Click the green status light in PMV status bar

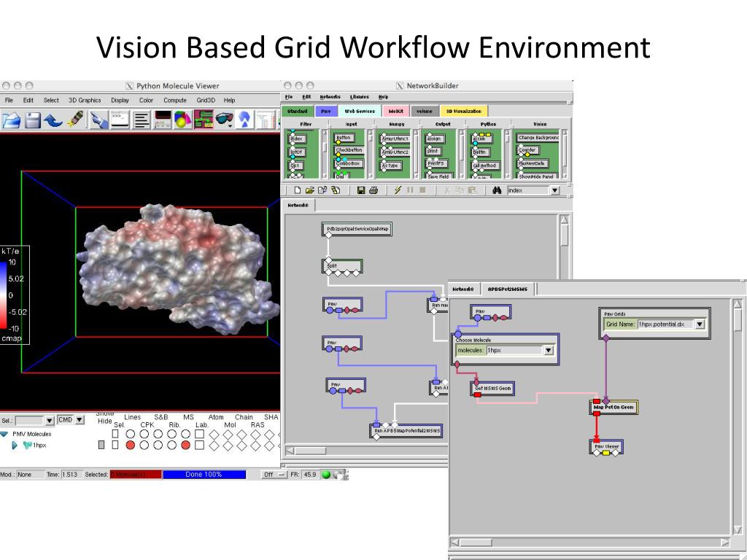click(x=326, y=474)
